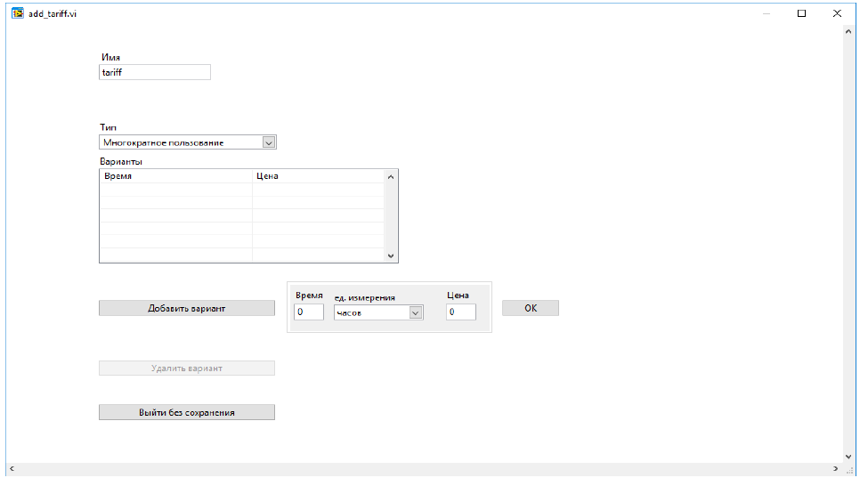Click the Цена numeric input box

tap(461, 312)
